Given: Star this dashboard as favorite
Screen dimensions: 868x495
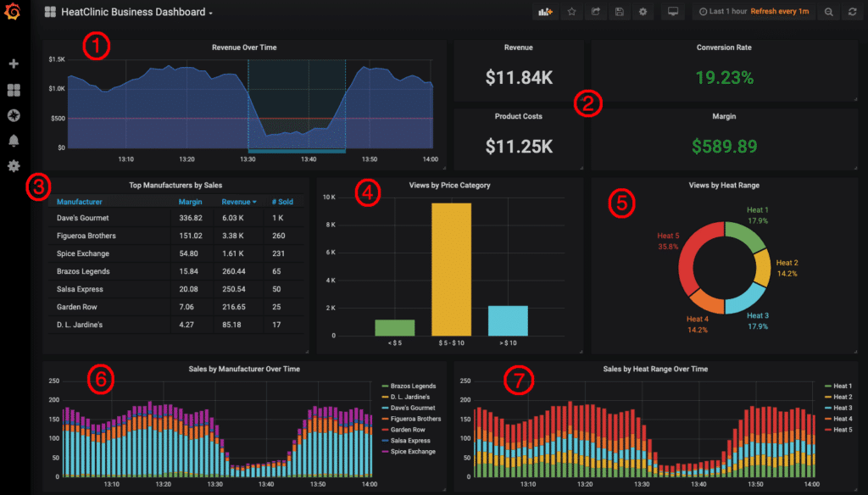Looking at the screenshot, I should coord(572,12).
